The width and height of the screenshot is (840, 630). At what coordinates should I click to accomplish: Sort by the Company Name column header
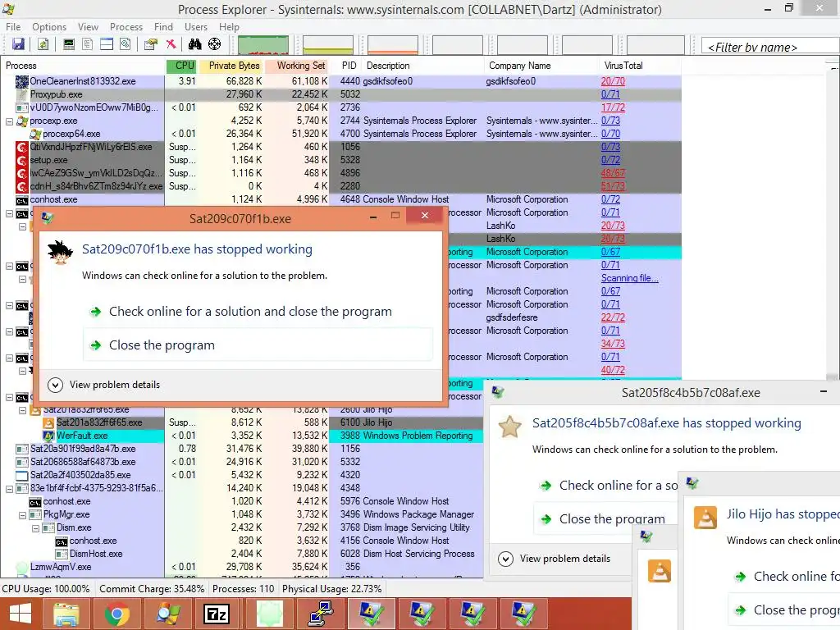coord(541,66)
